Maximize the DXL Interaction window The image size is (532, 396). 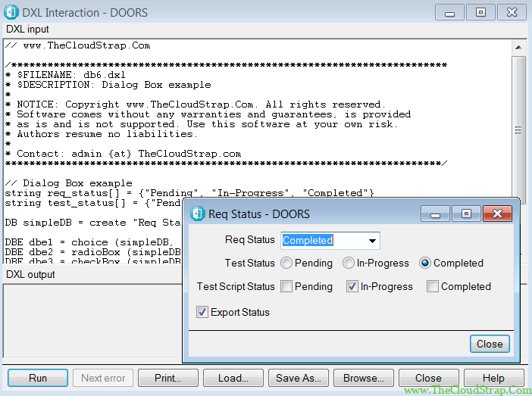(480, 13)
